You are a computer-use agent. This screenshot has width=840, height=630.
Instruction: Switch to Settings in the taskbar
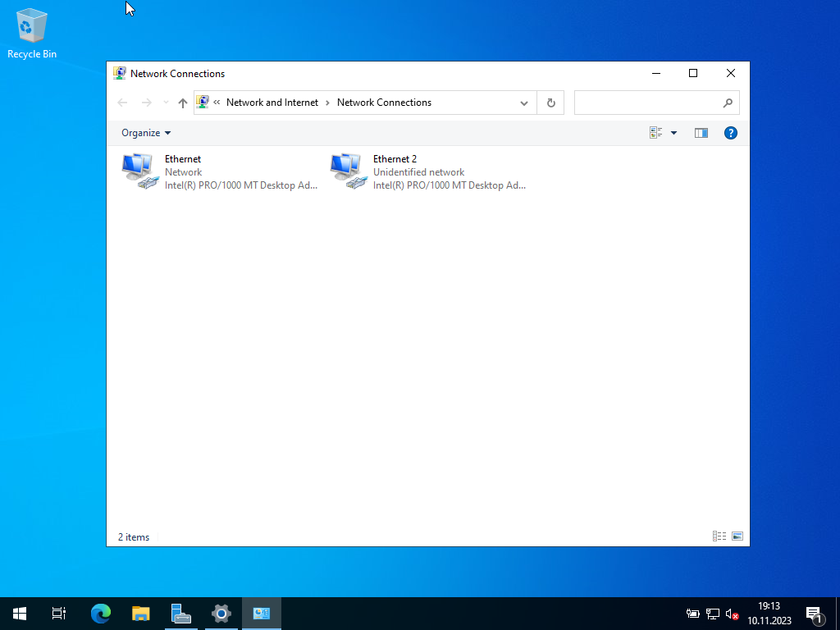(x=221, y=614)
